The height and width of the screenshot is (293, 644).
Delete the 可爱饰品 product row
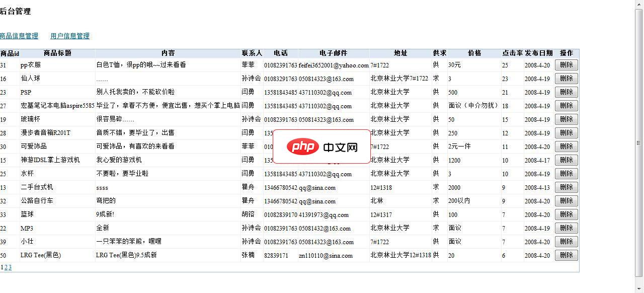pyautogui.click(x=566, y=146)
